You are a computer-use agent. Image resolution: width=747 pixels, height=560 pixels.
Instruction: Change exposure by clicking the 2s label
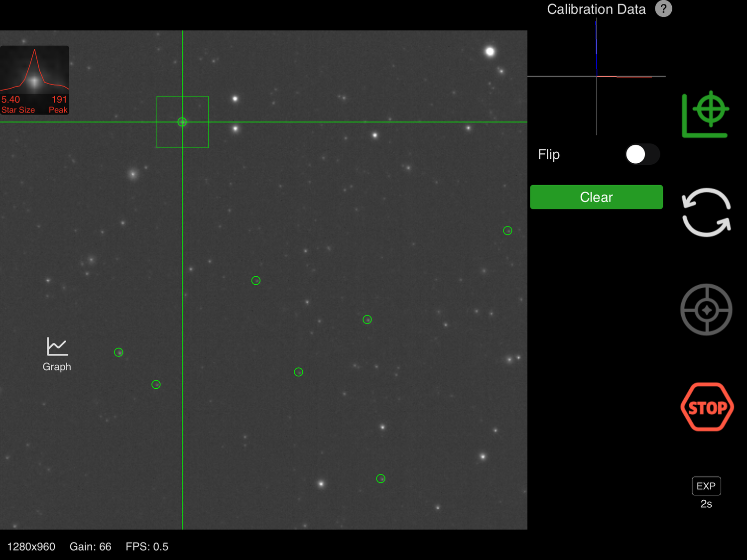tap(706, 504)
